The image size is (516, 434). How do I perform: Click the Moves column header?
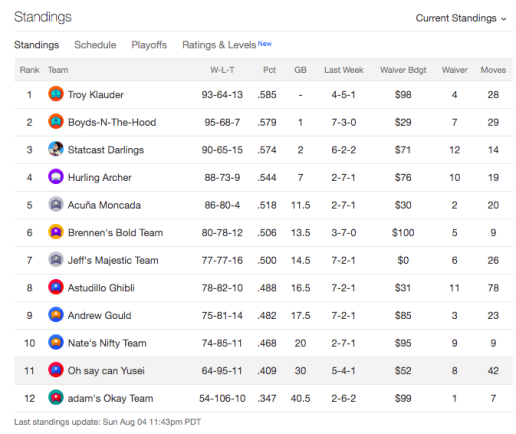[493, 70]
